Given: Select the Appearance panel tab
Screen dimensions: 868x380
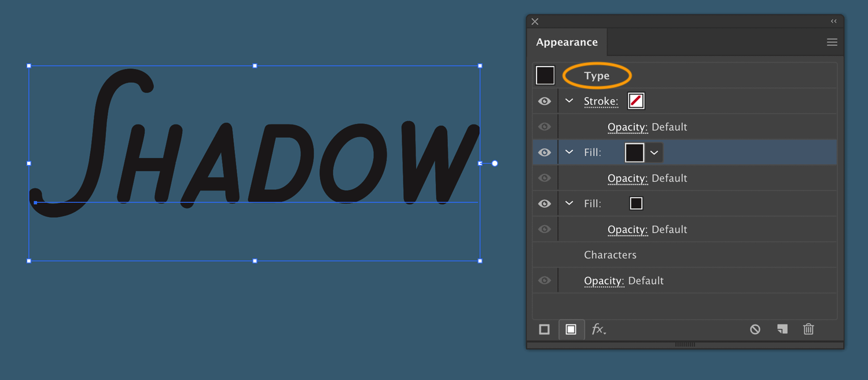Looking at the screenshot, I should coord(567,42).
